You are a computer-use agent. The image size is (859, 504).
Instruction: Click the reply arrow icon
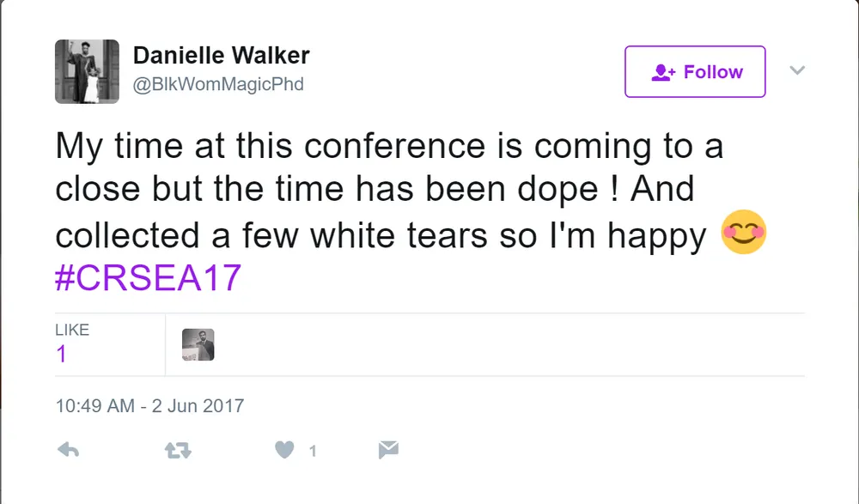tap(69, 450)
